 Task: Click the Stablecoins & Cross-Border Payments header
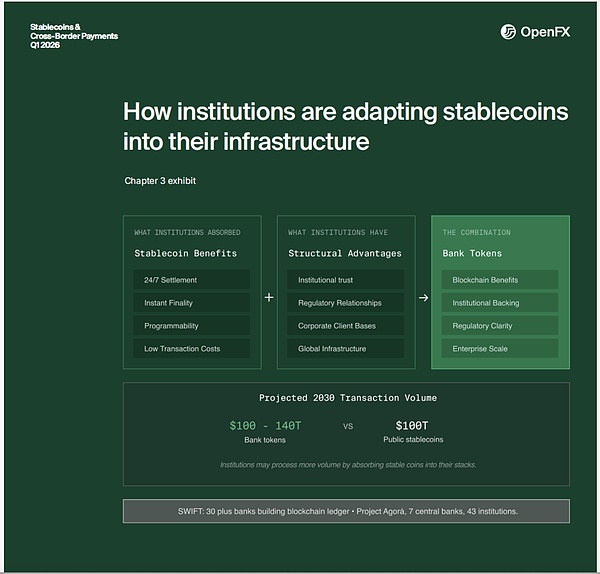pos(74,36)
